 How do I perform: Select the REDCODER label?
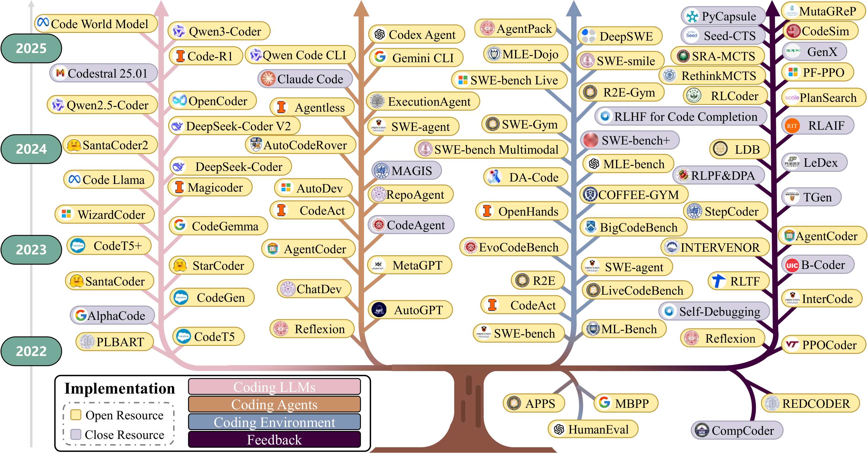tap(810, 403)
